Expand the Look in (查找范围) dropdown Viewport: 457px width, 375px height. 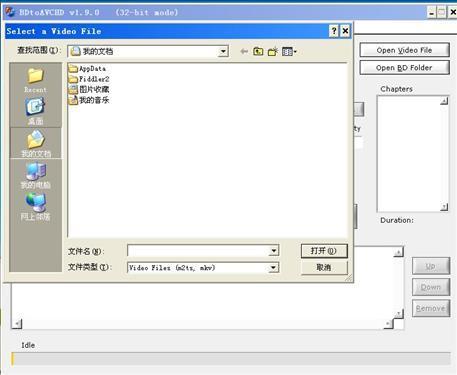coord(223,51)
